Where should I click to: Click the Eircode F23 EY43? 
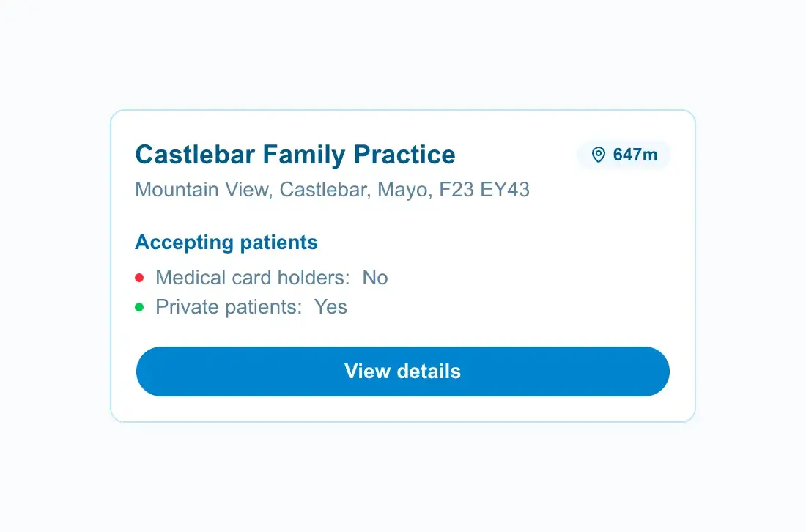click(484, 190)
